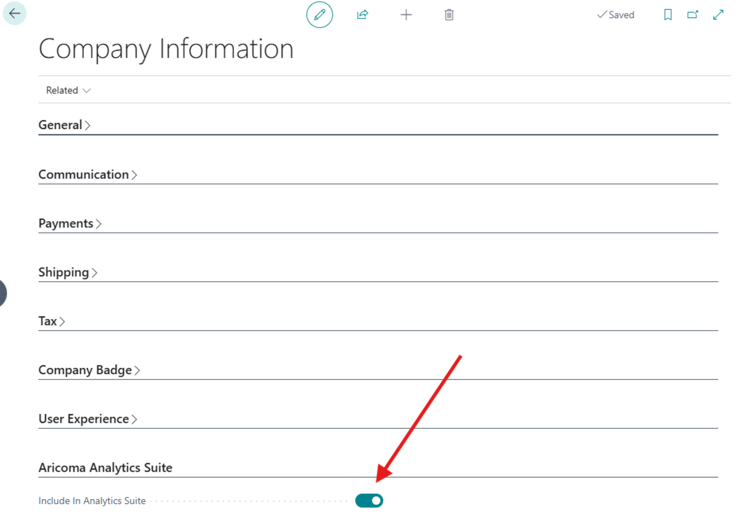Viewport: 756px width, 532px height.
Task: Click the Edit pencil icon
Action: (x=319, y=15)
